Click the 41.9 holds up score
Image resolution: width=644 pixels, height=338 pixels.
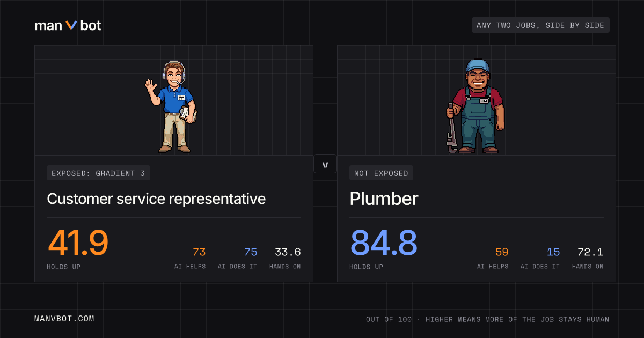tap(78, 243)
